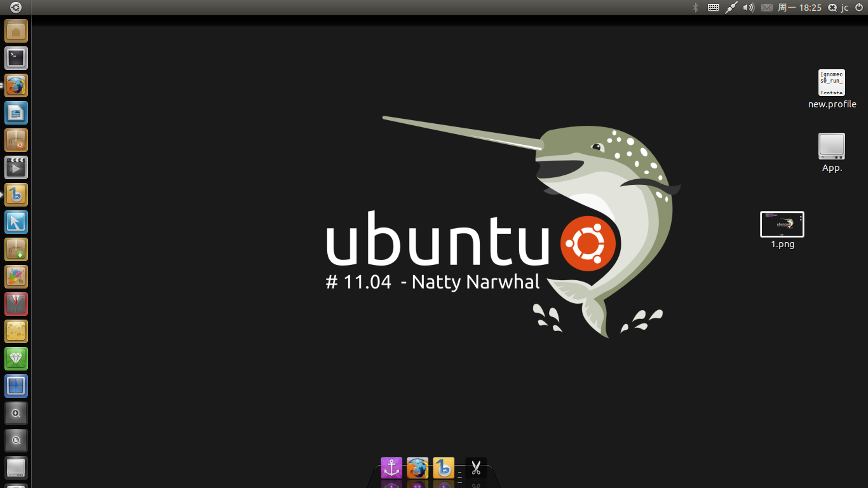Launch Banshee from the bottom dock
Image resolution: width=868 pixels, height=488 pixels.
(444, 468)
